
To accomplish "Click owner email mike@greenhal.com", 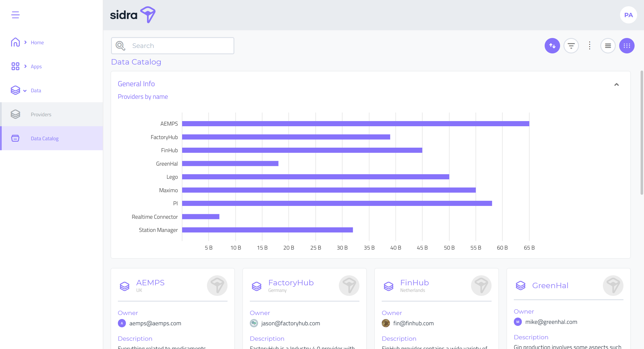I will pos(551,322).
